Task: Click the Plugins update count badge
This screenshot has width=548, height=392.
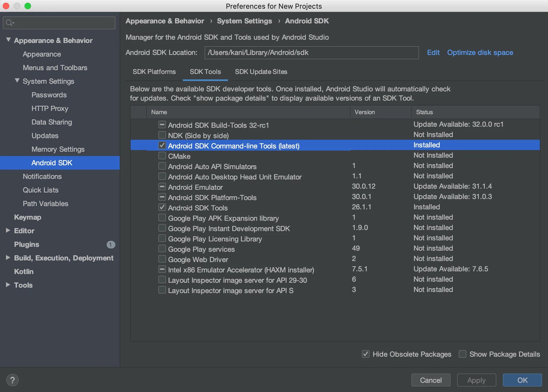Action: coord(111,245)
